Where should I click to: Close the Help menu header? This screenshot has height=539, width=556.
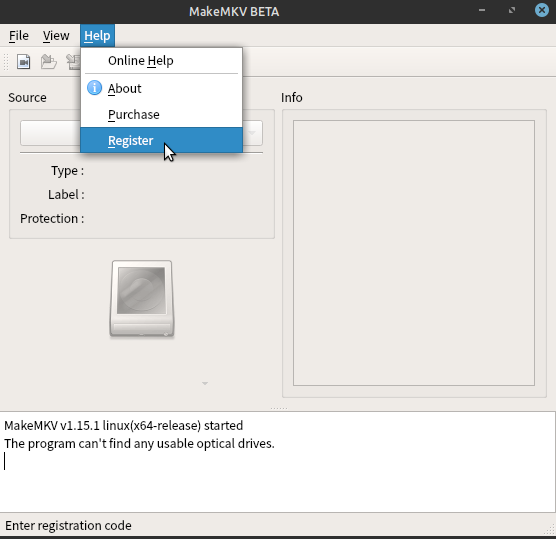pos(97,35)
